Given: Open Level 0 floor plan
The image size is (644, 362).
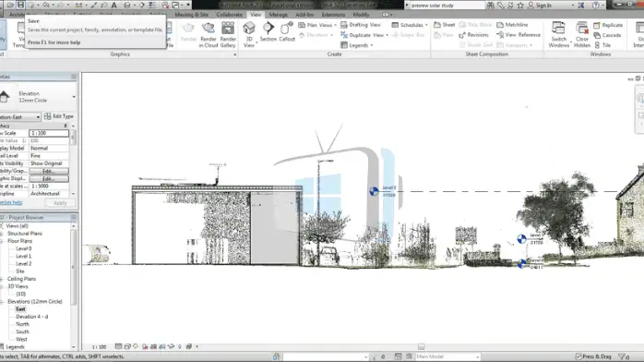Looking at the screenshot, I should click(x=23, y=248).
